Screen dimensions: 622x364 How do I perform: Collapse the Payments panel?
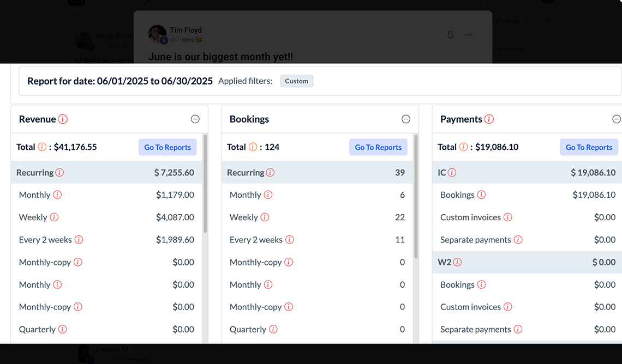pos(616,119)
